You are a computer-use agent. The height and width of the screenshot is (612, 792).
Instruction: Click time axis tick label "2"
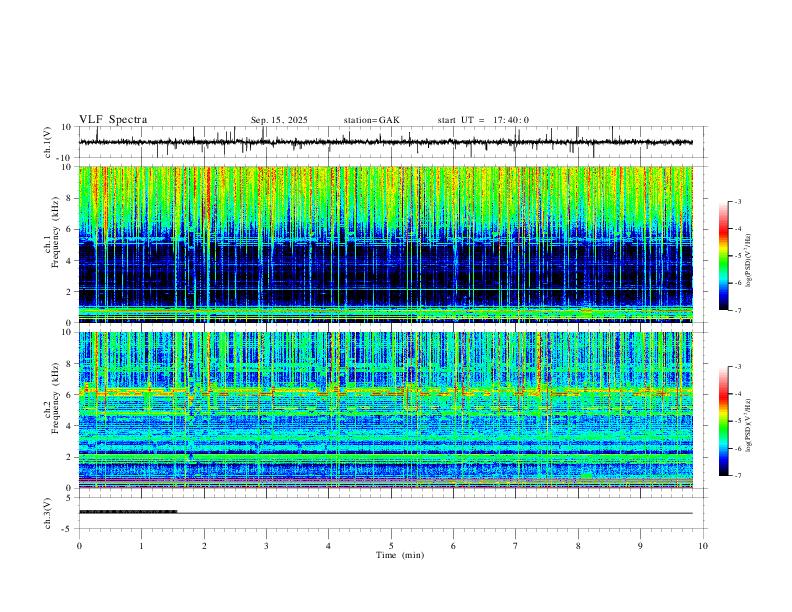(204, 546)
